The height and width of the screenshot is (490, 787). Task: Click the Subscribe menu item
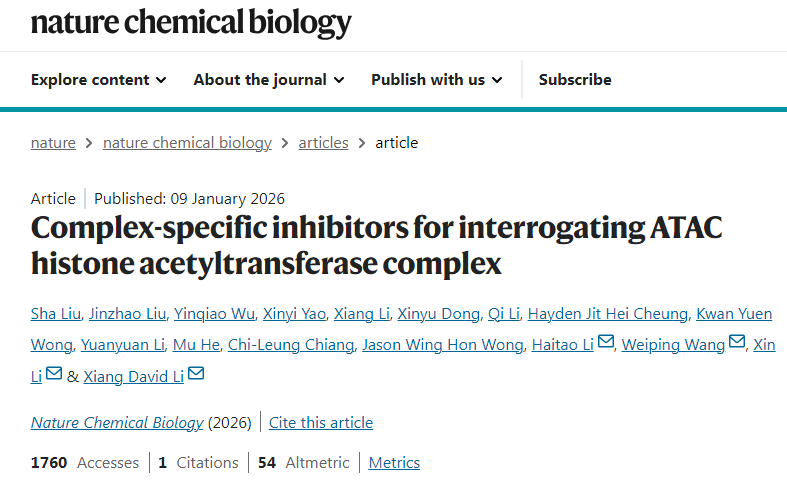575,80
